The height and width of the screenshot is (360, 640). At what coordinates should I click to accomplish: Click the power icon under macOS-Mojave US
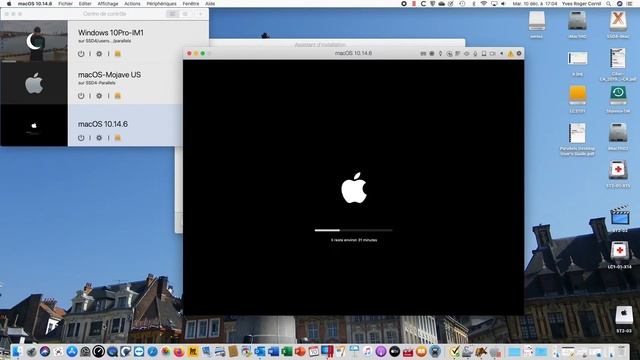(x=81, y=96)
